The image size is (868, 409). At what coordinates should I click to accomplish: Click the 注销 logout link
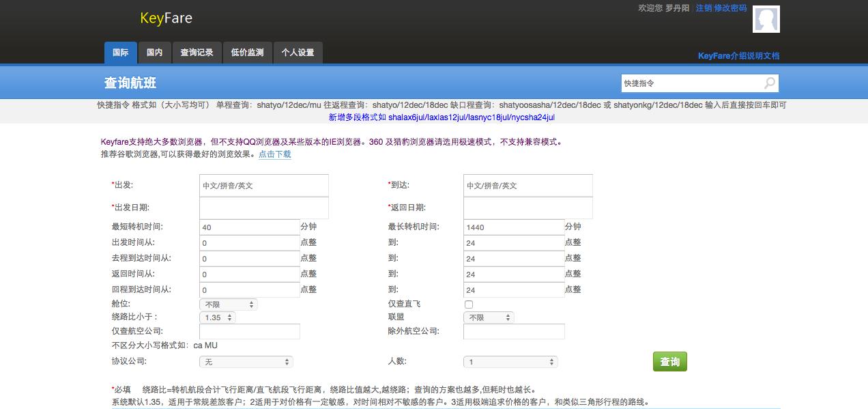click(x=704, y=8)
